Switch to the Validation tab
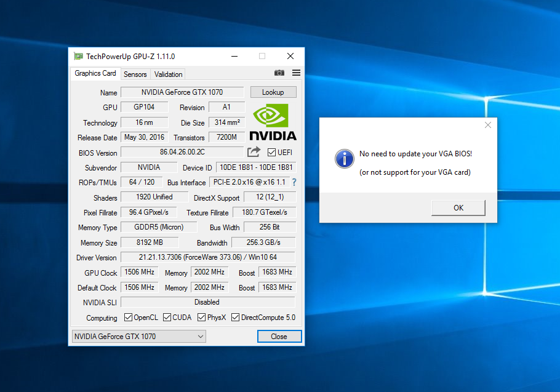 tap(168, 74)
